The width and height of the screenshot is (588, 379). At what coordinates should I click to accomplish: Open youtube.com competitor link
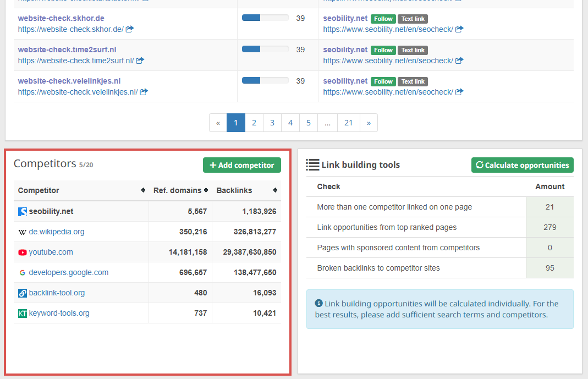tap(51, 252)
